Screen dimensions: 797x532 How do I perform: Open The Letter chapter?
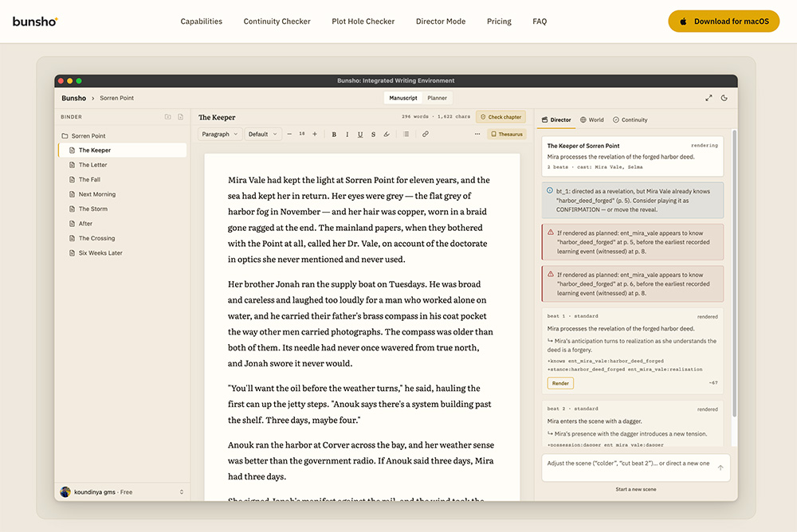[x=122, y=165]
